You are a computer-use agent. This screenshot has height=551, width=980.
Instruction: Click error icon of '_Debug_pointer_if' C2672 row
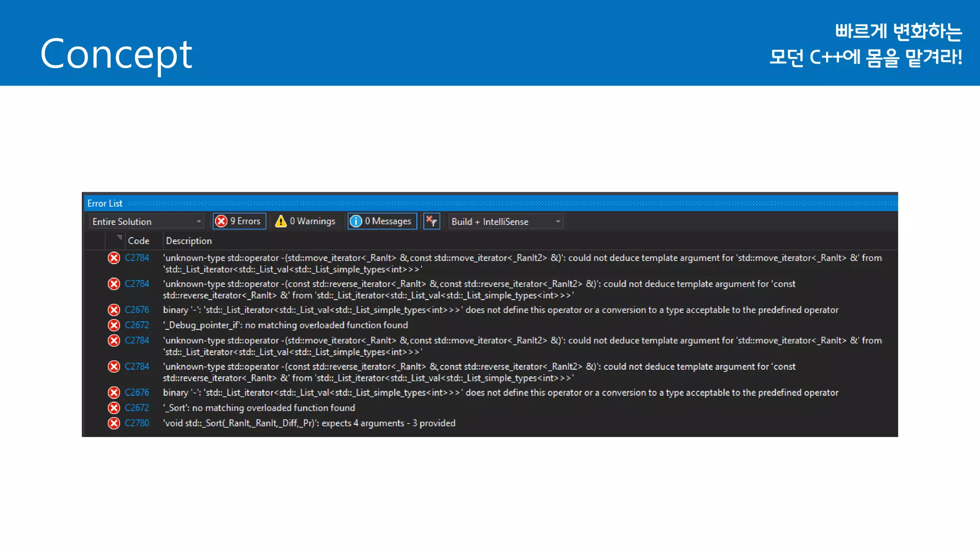[114, 325]
